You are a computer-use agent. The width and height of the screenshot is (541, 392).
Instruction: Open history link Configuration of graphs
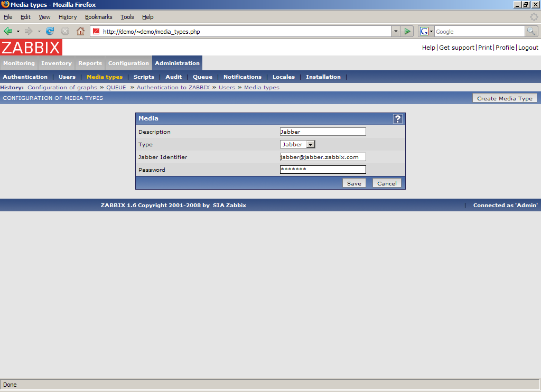tap(62, 88)
